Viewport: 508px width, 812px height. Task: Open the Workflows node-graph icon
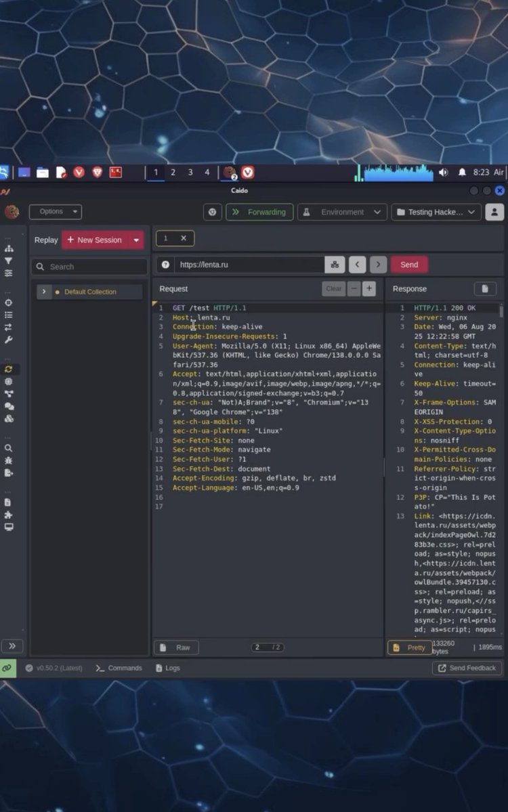pyautogui.click(x=9, y=394)
